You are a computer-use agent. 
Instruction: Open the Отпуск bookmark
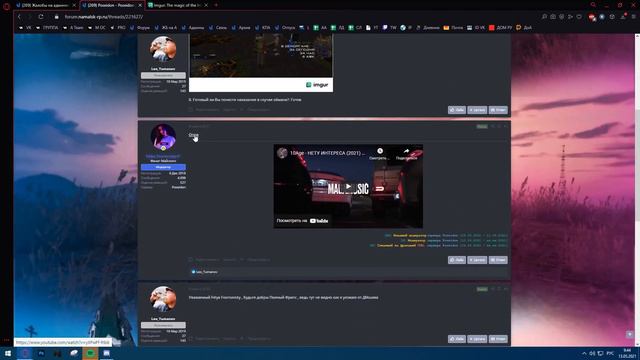tap(285, 28)
